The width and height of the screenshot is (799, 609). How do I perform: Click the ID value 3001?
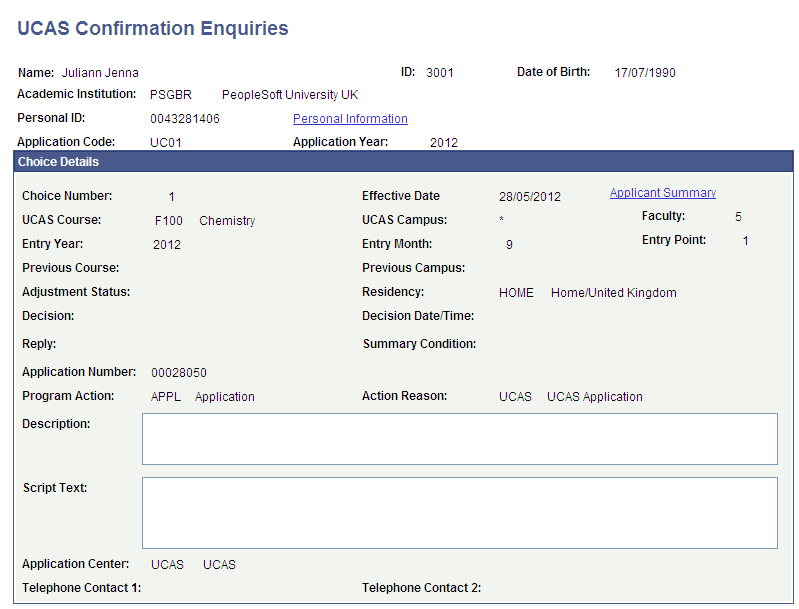coord(439,73)
